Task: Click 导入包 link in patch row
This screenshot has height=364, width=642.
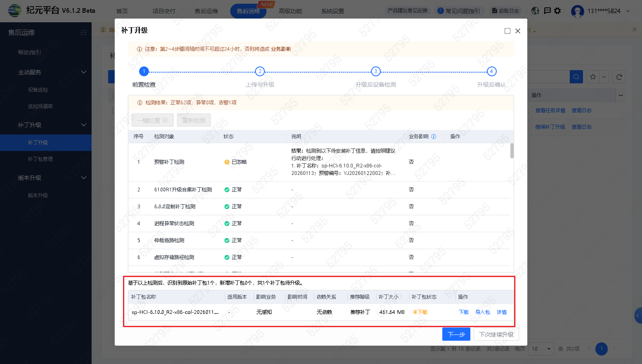Action: 483,312
